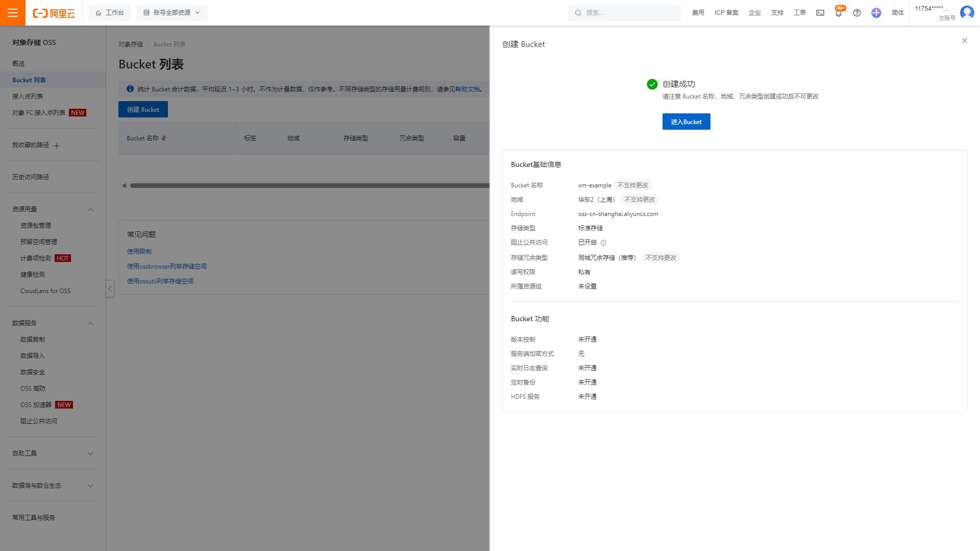Open the hamburger main menu icon

click(x=12, y=13)
